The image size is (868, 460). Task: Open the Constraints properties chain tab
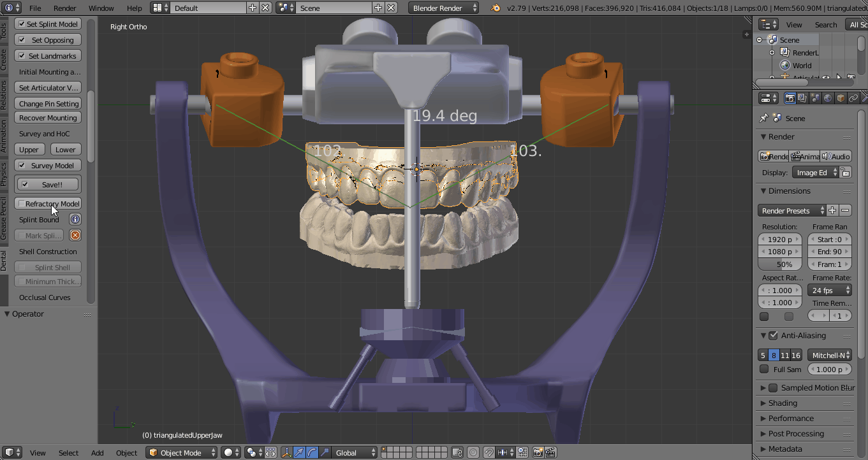pos(853,98)
